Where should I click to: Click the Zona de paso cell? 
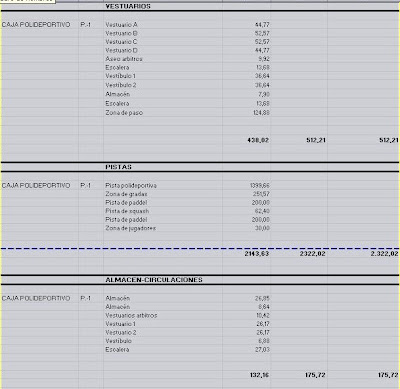124,113
